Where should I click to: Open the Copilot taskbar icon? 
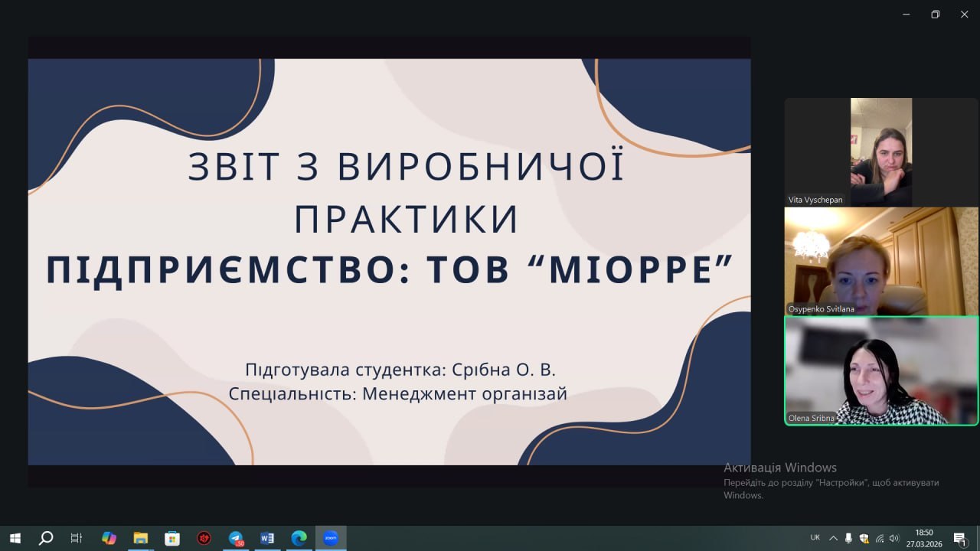click(109, 538)
